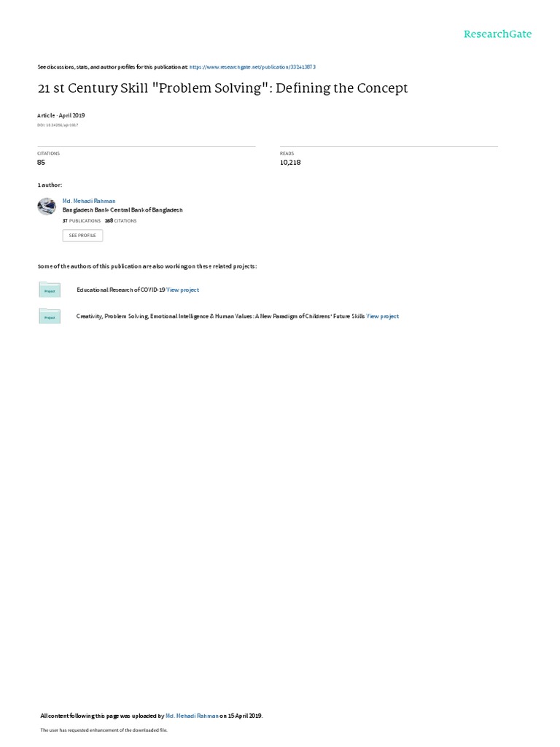
Task: Click the SEE PROFILE button
Action: pyautogui.click(x=82, y=236)
